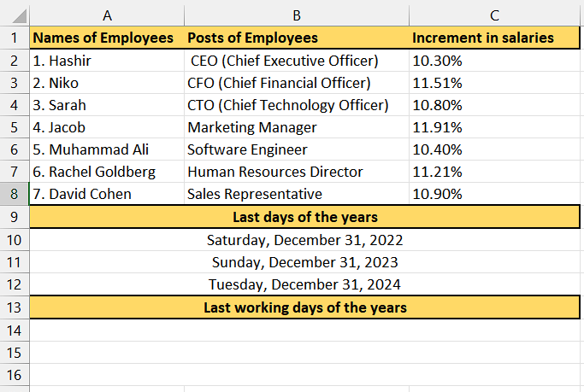The image size is (584, 392).
Task: Select row 8 header
Action: pos(15,194)
